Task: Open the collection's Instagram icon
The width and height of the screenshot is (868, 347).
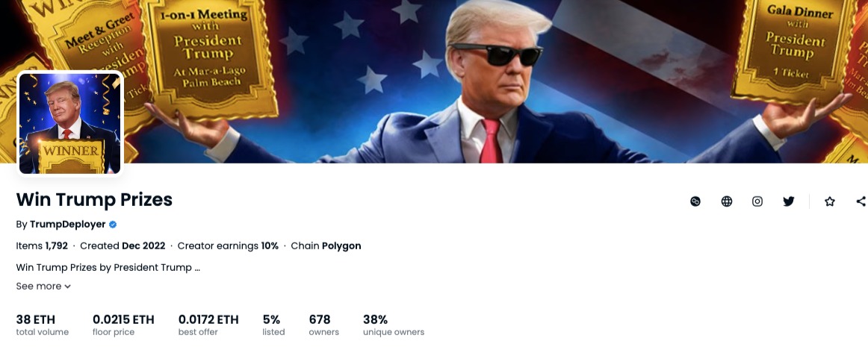Action: 757,201
